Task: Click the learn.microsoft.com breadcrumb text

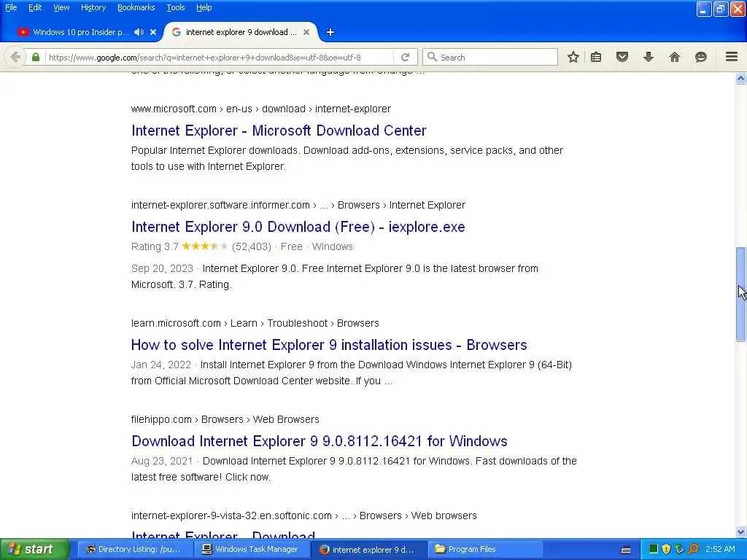Action: tap(177, 323)
